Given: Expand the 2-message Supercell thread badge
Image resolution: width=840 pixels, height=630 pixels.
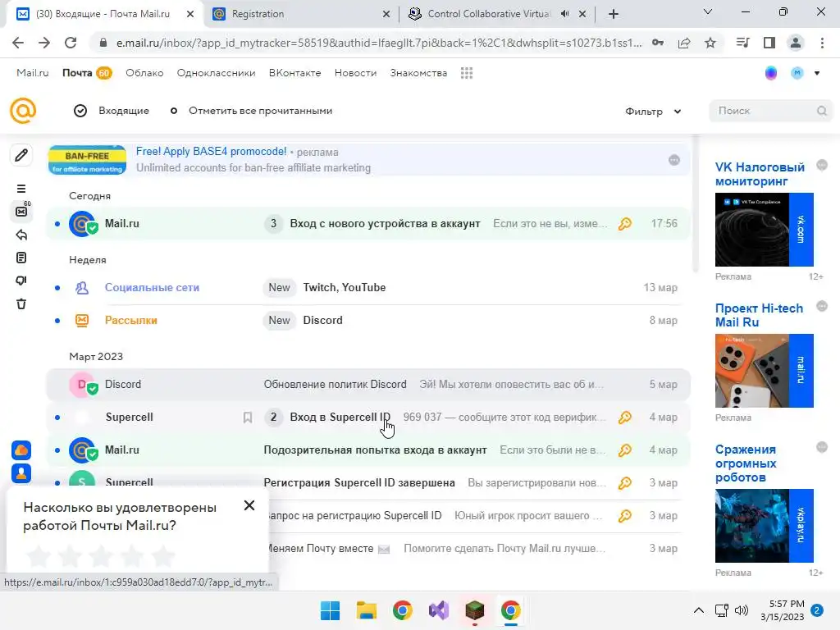Looking at the screenshot, I should coord(273,417).
